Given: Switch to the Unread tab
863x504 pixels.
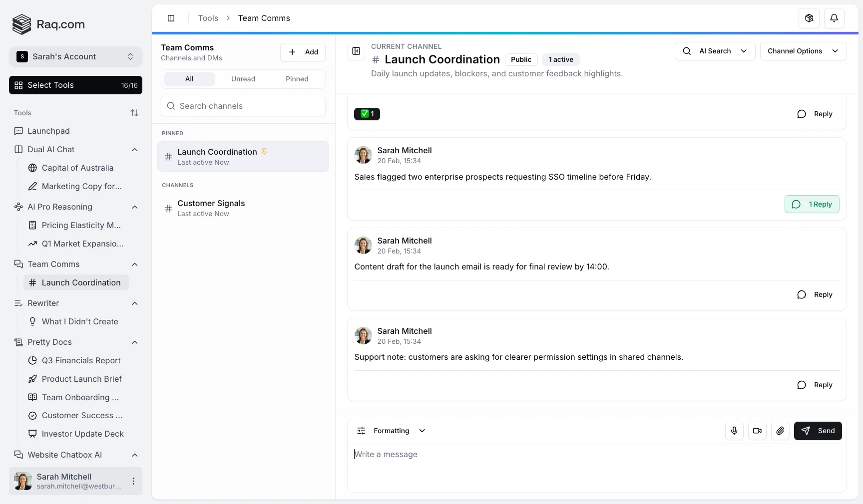Looking at the screenshot, I should pyautogui.click(x=243, y=79).
